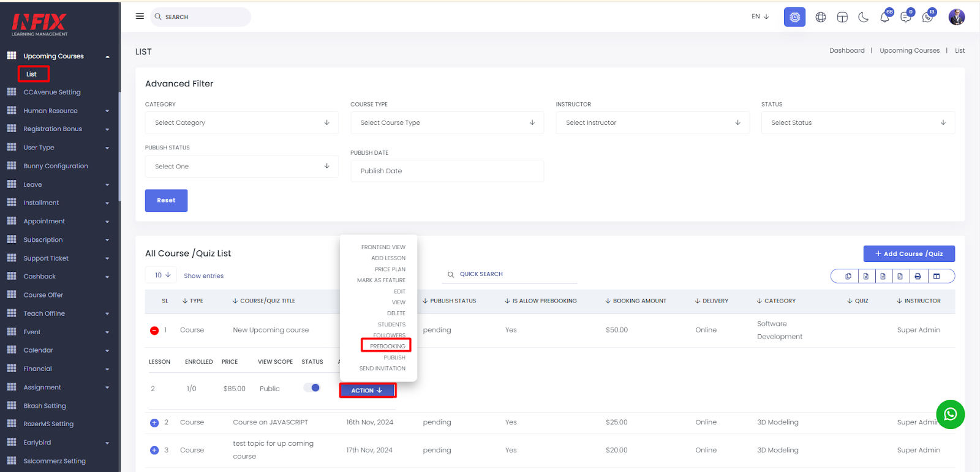
Task: Open Upcoming Courses breadcrumb link
Action: [910, 51]
